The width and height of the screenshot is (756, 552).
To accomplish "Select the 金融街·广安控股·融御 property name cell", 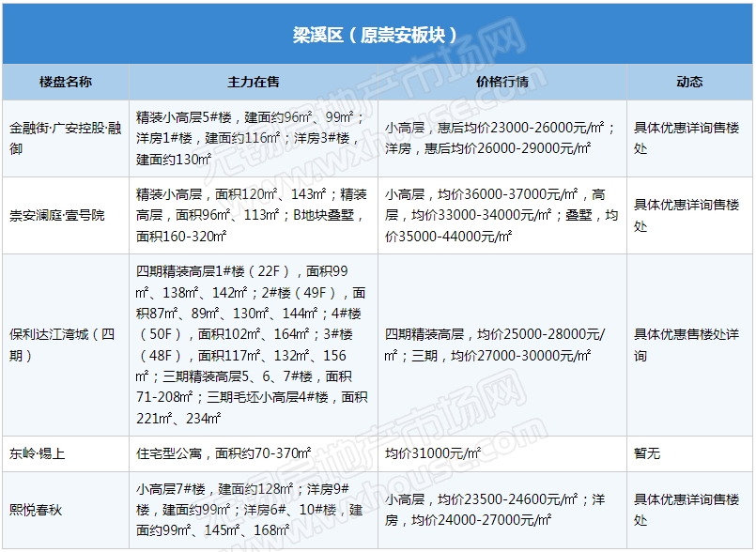I will pyautogui.click(x=66, y=138).
